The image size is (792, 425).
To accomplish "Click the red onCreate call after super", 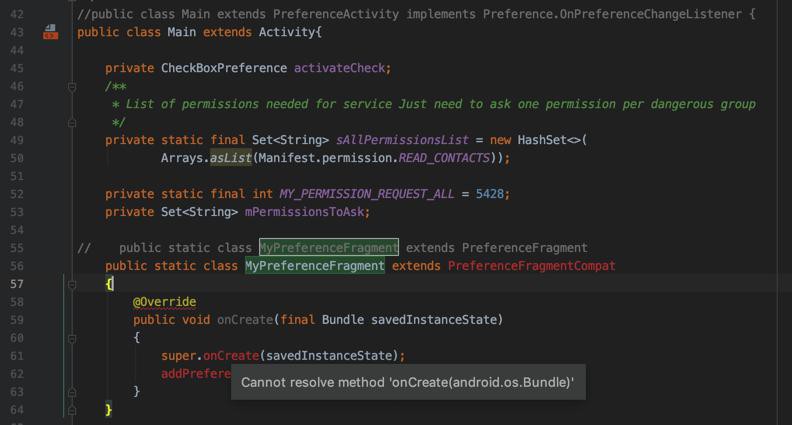I will click(x=231, y=356).
